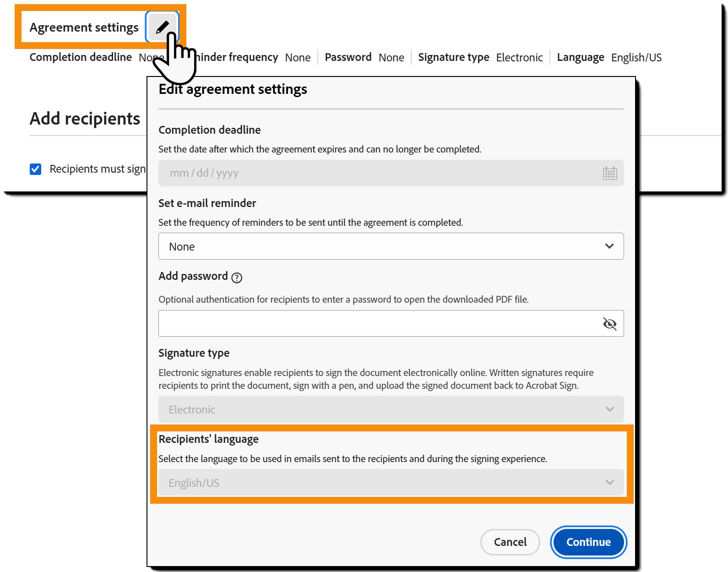728x572 pixels.
Task: Open the Signature type Electronic dropdown
Action: point(390,409)
